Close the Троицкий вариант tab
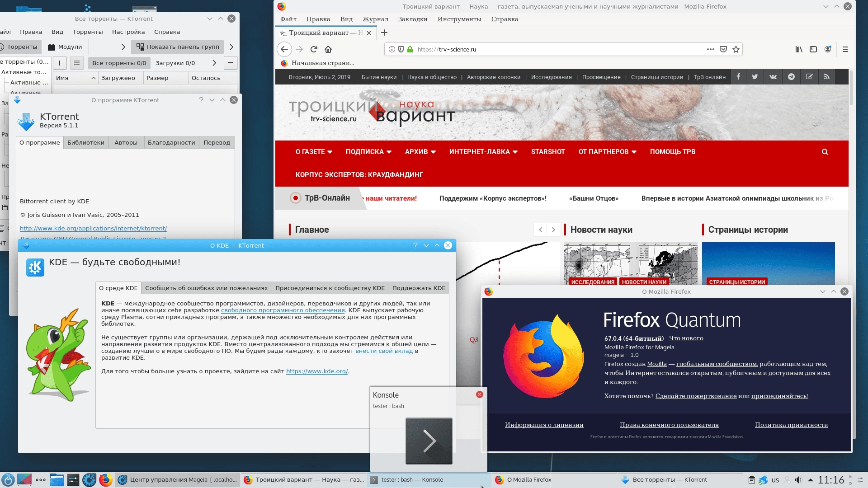The image size is (868, 488). click(369, 33)
